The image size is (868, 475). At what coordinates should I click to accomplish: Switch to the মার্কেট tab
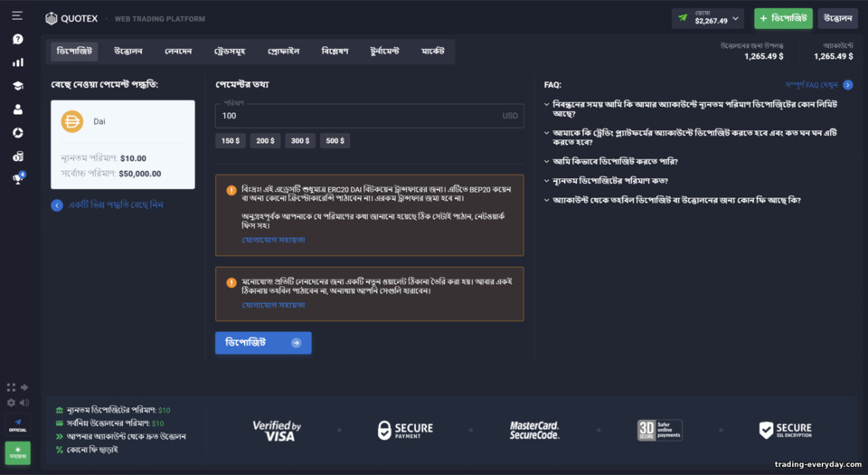tap(433, 52)
